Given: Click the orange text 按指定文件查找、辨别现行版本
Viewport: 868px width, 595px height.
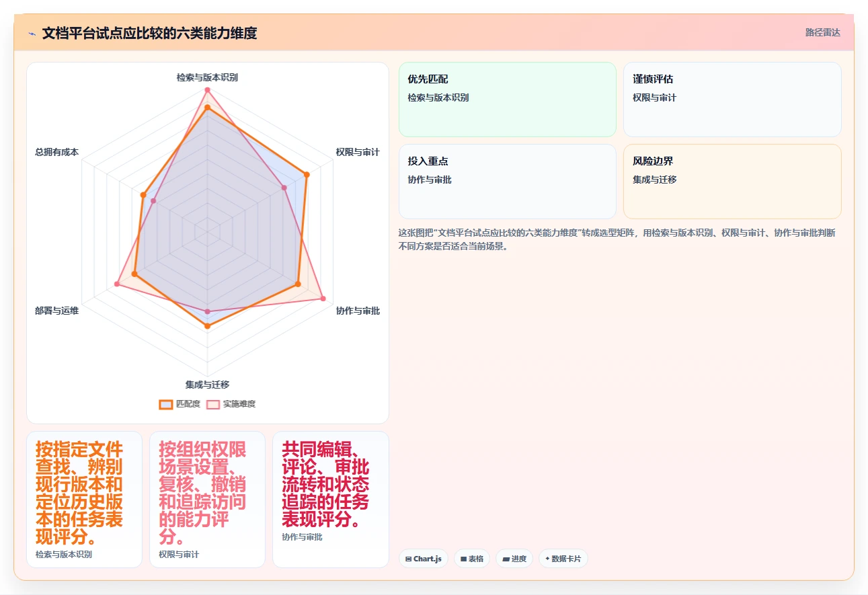Looking at the screenshot, I should tap(79, 493).
